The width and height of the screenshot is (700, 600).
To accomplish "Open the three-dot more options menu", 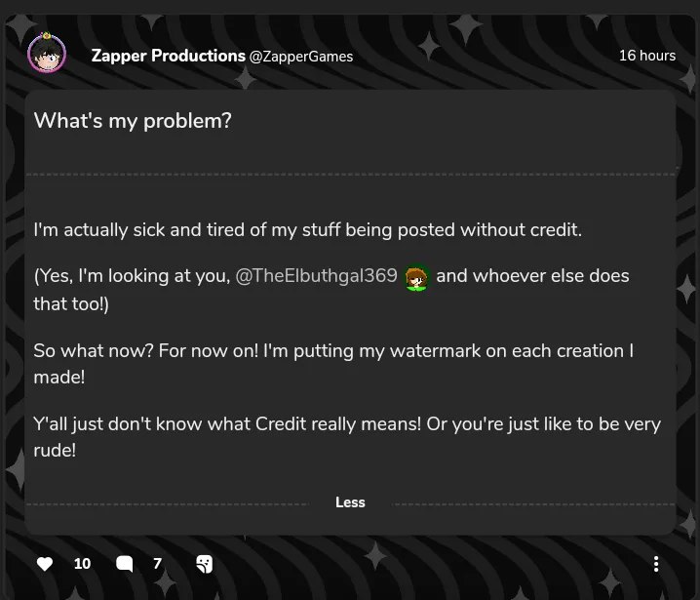I will pos(656,564).
